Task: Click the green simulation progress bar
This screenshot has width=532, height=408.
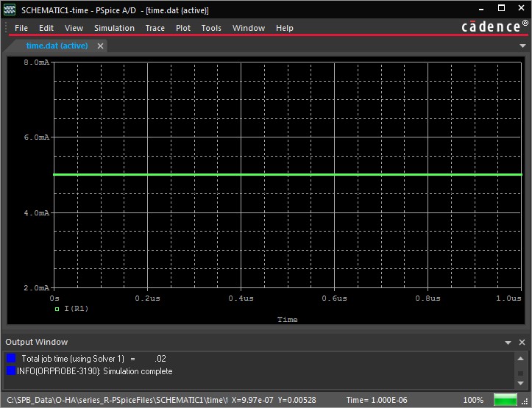Action: coord(505,399)
